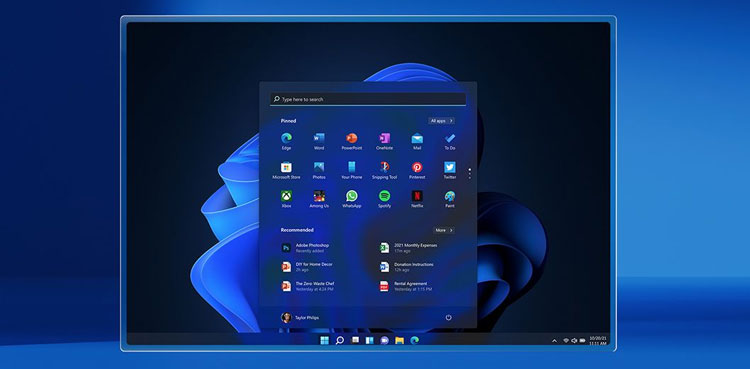The image size is (750, 369).
Task: Open the Among Us game
Action: pos(319,199)
